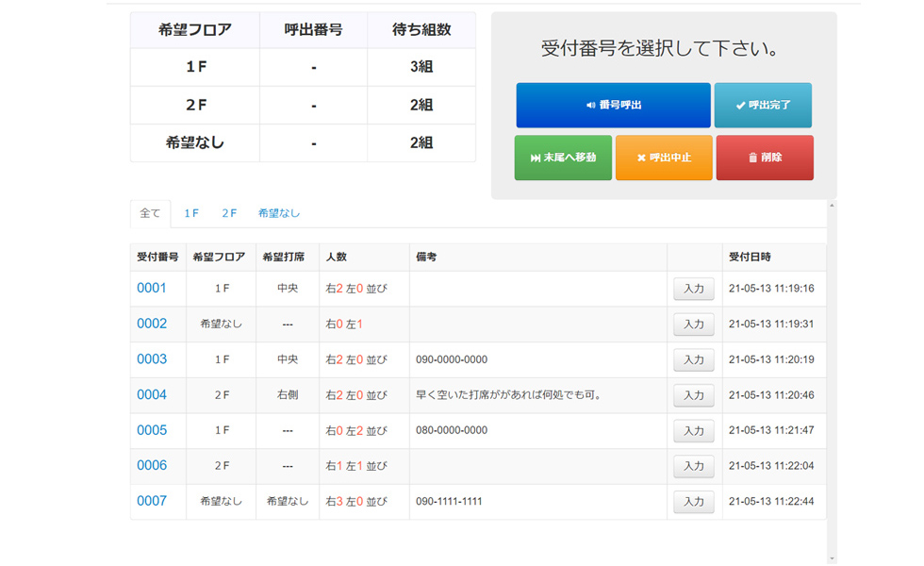Click timestamp 21-05-13 11:22:44
This screenshot has height=566, width=924.
coord(771,502)
